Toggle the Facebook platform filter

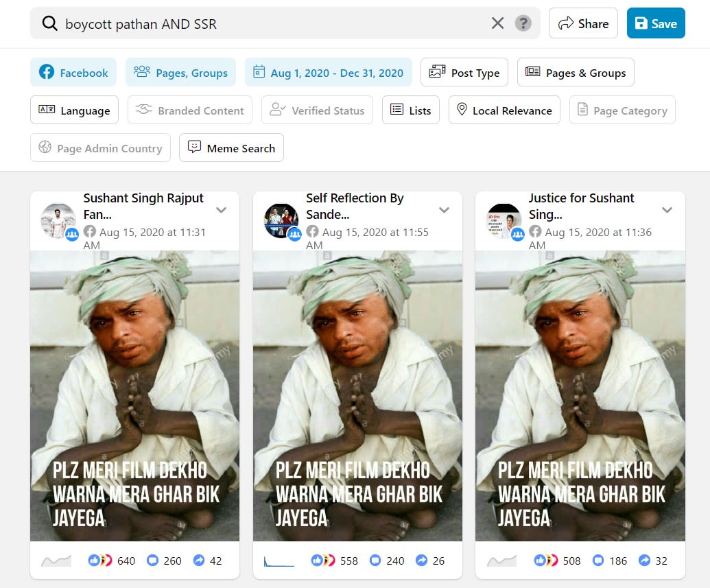coord(73,73)
